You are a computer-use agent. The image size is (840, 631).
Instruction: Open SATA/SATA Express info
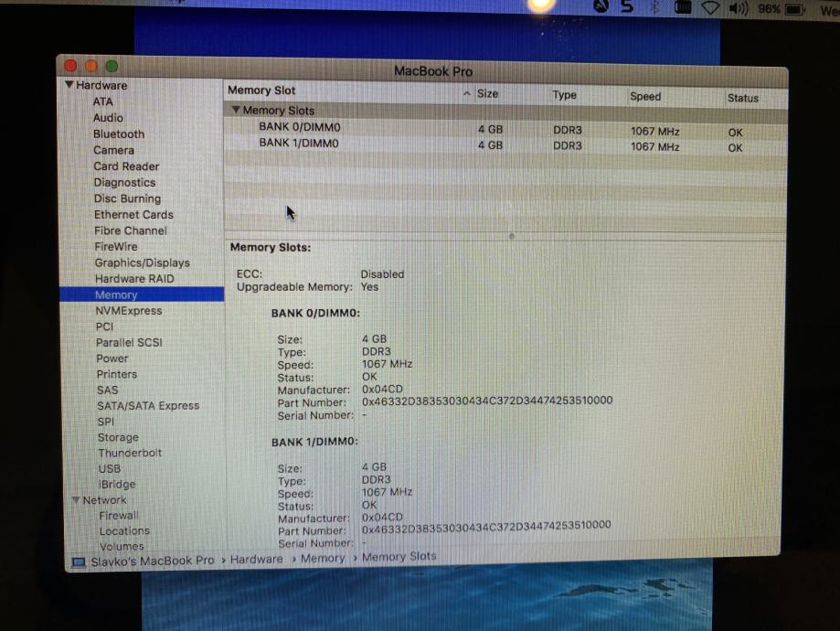coord(148,406)
